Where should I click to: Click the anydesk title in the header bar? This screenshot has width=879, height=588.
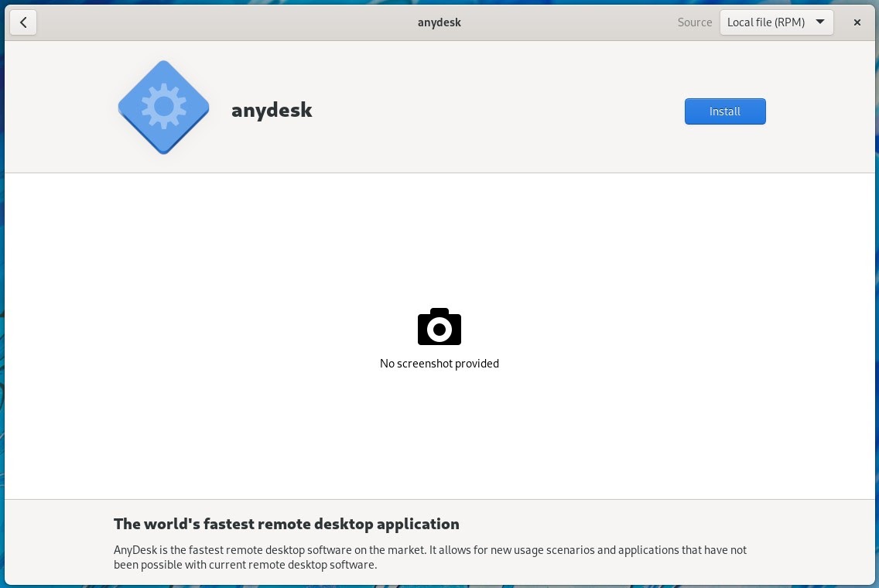pyautogui.click(x=439, y=22)
